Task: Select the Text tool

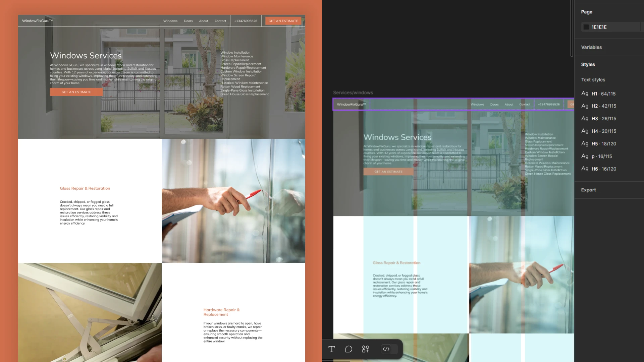Action: click(332, 349)
